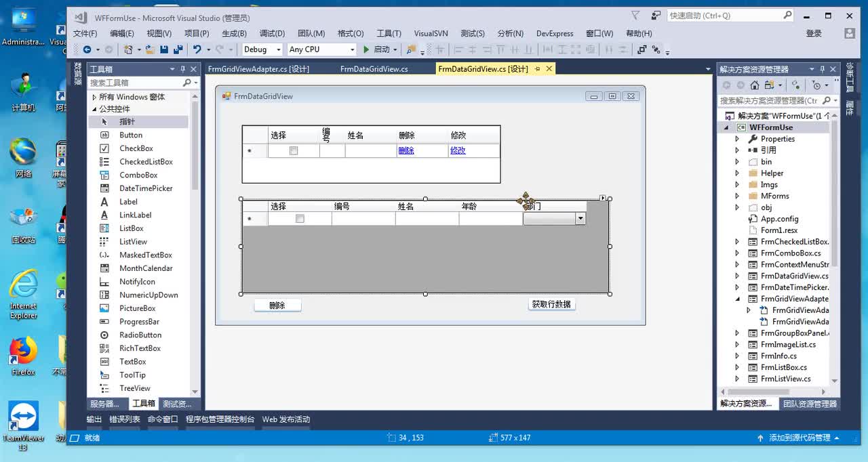
Task: Click the 修改 link in upper grid
Action: pos(458,151)
